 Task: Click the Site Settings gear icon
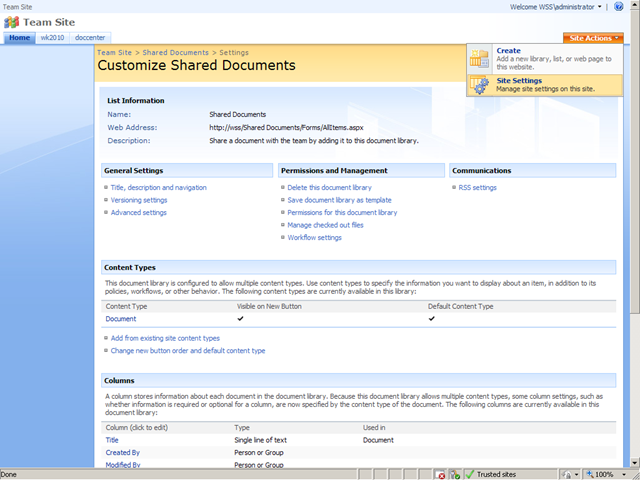tap(479, 85)
